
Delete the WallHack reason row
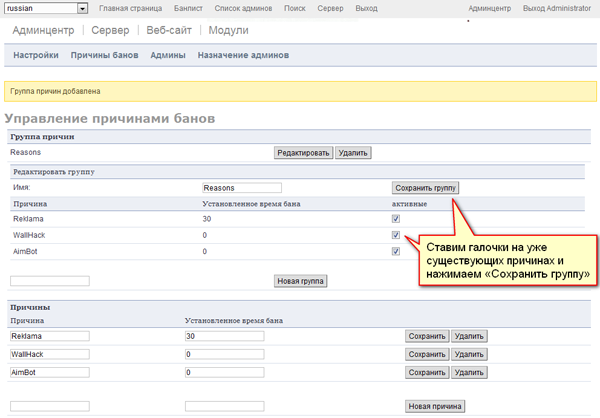click(468, 355)
